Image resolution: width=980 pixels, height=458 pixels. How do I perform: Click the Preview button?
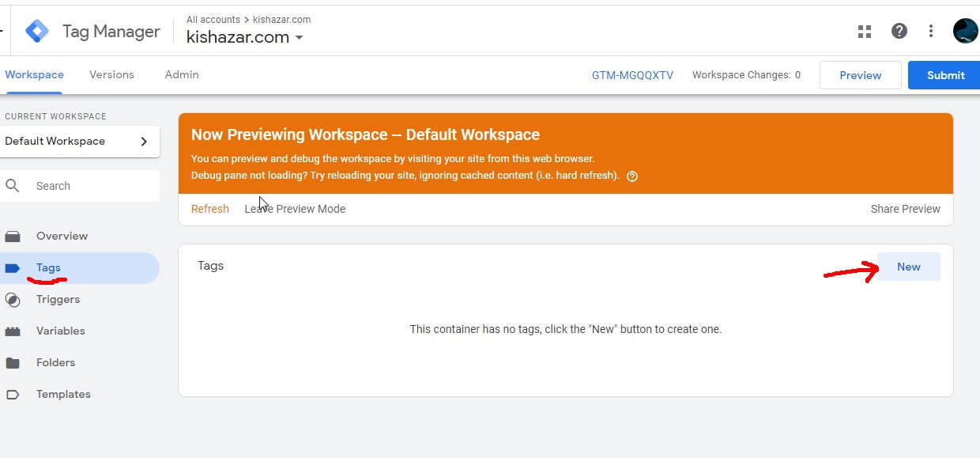[x=861, y=75]
